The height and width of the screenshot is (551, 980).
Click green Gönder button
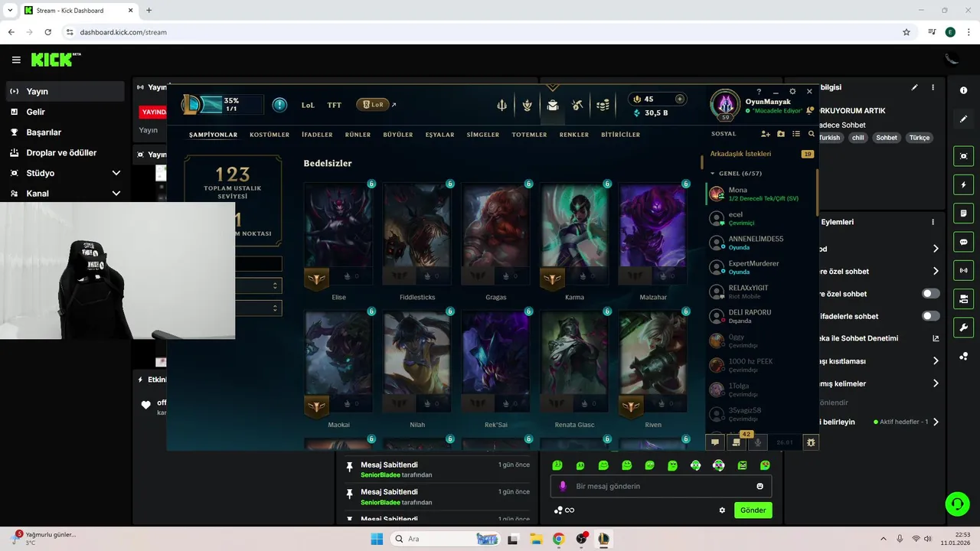(x=753, y=510)
